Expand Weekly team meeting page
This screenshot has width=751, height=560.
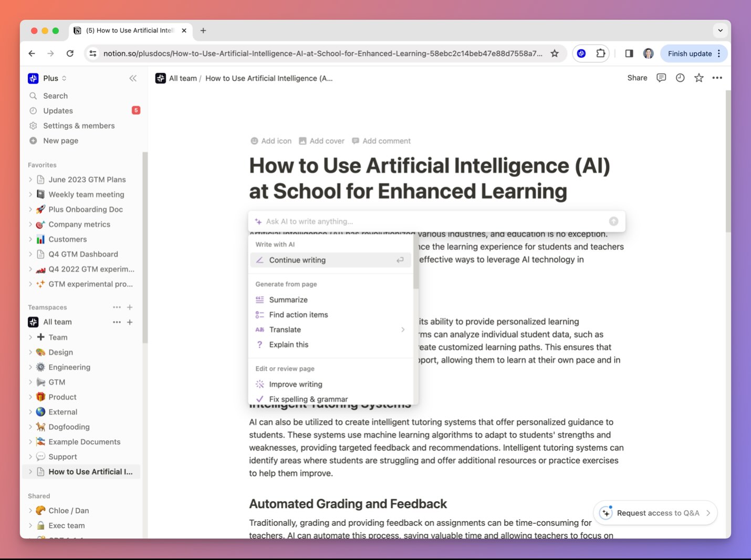coord(30,194)
